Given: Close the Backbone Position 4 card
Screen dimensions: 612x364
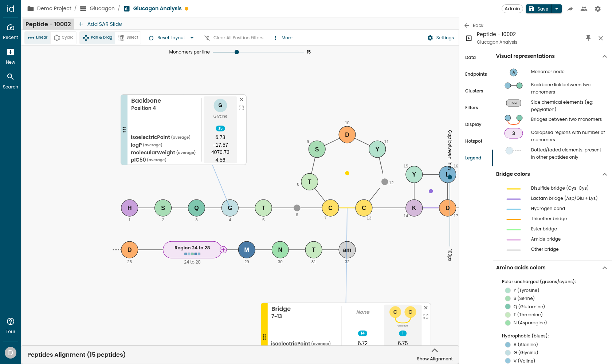Looking at the screenshot, I should coord(241,99).
